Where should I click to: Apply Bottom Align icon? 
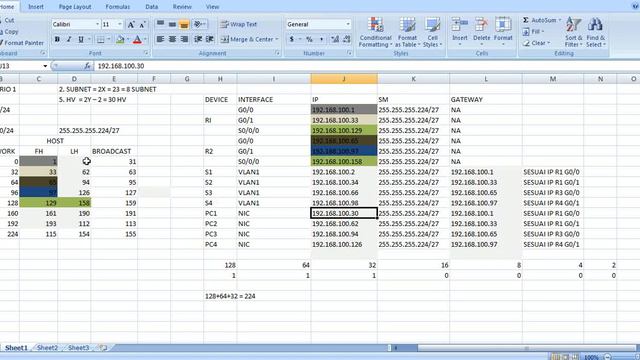pyautogui.click(x=184, y=24)
